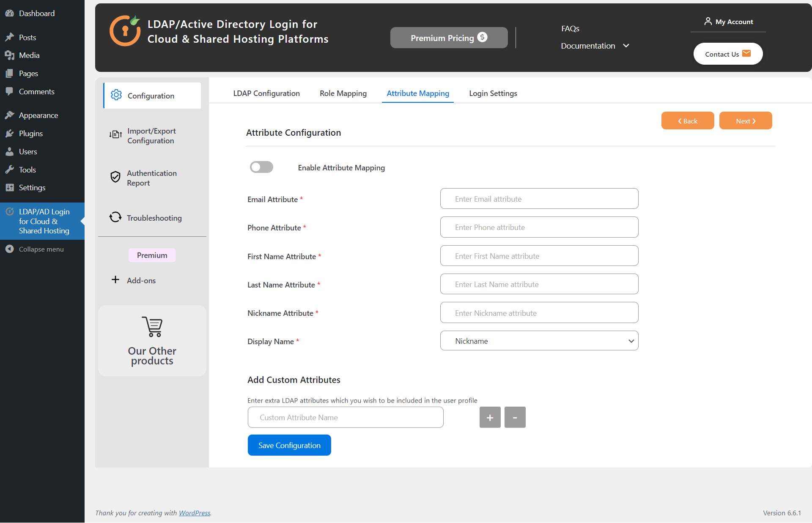Click the Tools wrench icon
Screen dimensions: 812x523
(9, 170)
